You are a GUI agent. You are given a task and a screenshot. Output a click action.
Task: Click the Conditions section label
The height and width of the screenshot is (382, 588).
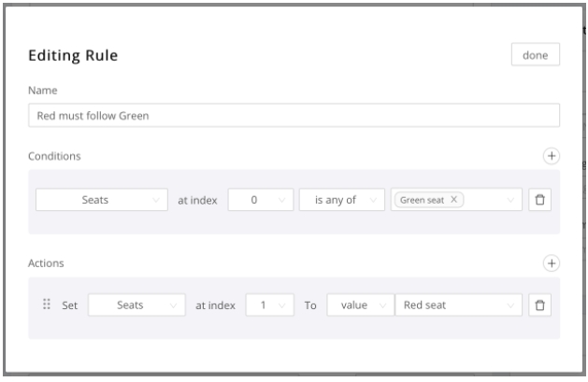[x=54, y=156]
